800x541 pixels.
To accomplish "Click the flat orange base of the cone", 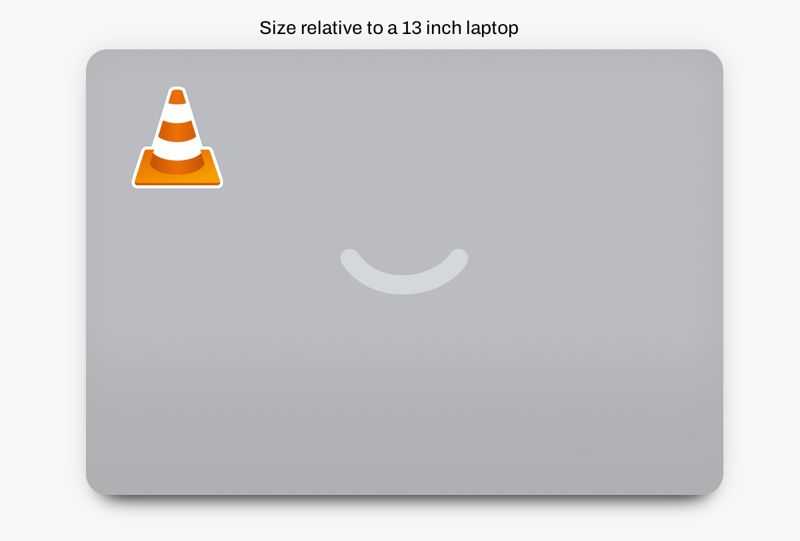I will pos(177,176).
